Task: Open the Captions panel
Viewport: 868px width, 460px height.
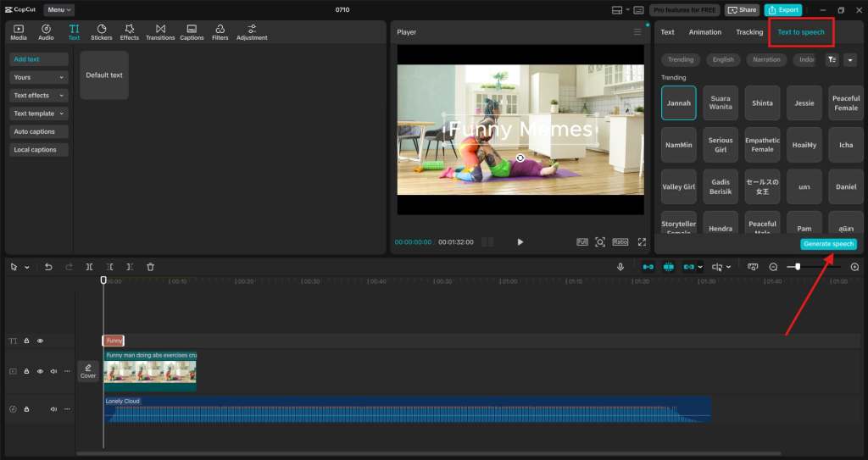Action: (192, 32)
